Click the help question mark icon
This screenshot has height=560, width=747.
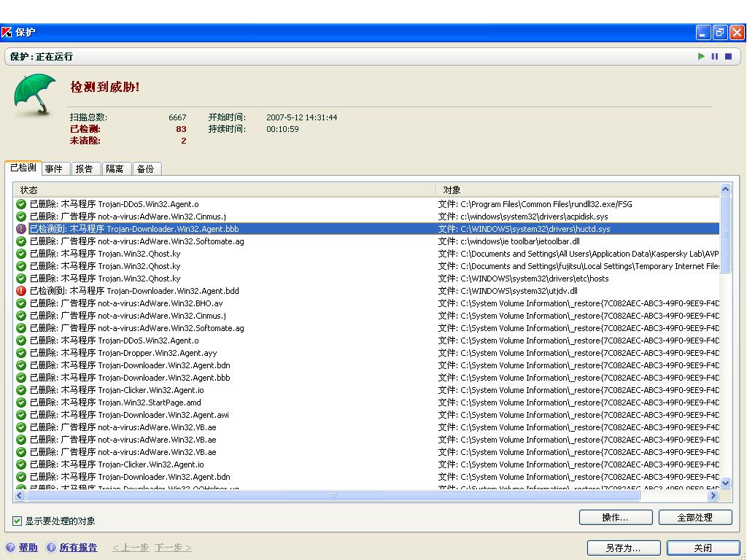tap(10, 547)
